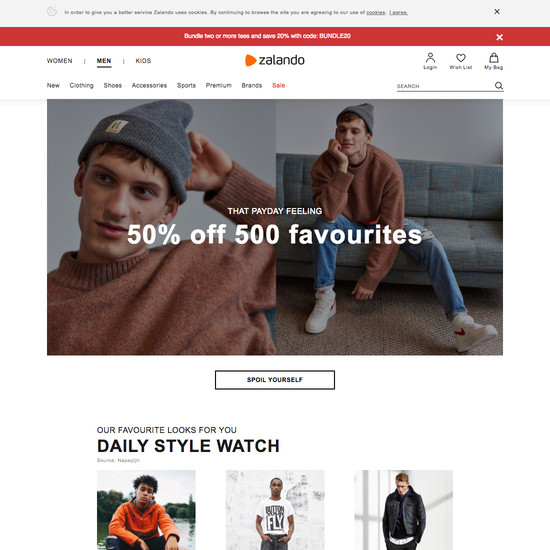Select the Men section tab
The image size is (550, 550).
coord(104,61)
